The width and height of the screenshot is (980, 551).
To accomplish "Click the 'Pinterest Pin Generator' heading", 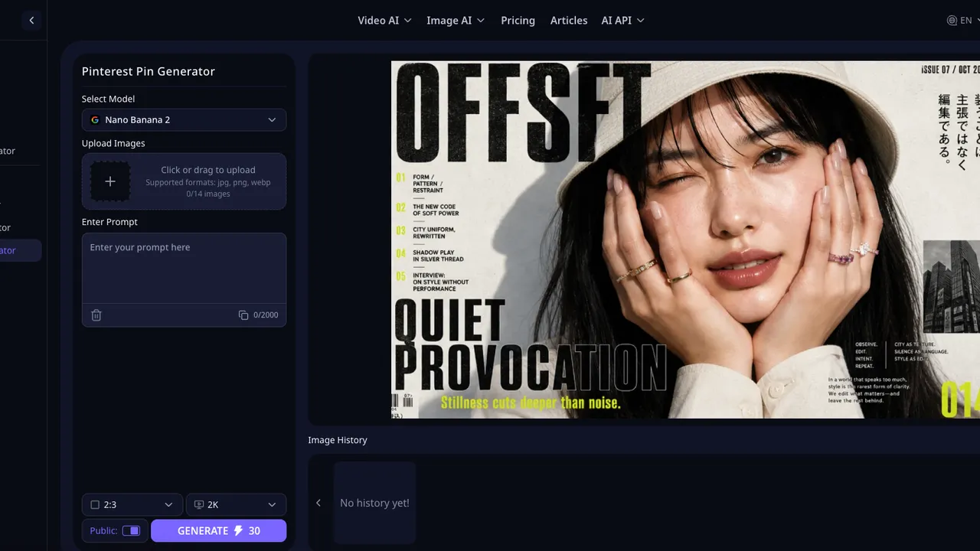I will 149,71.
